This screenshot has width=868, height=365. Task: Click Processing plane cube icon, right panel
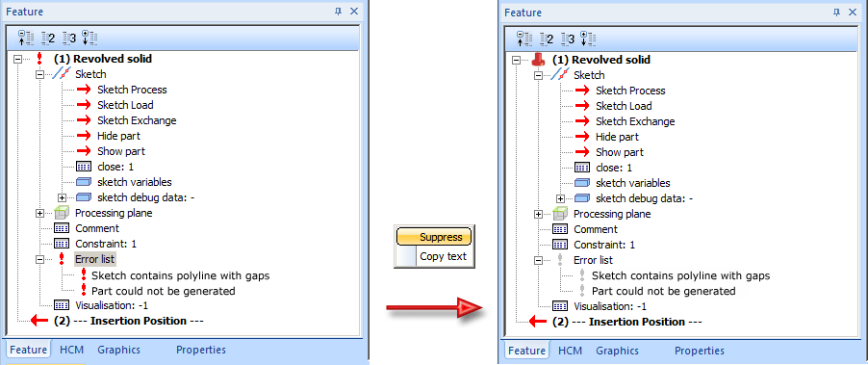(x=560, y=214)
